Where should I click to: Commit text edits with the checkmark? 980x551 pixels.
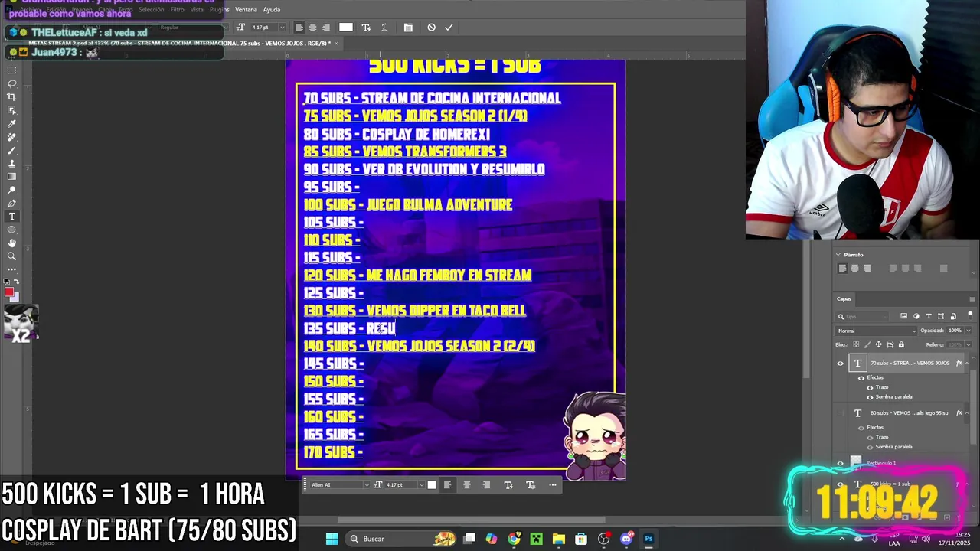point(449,28)
